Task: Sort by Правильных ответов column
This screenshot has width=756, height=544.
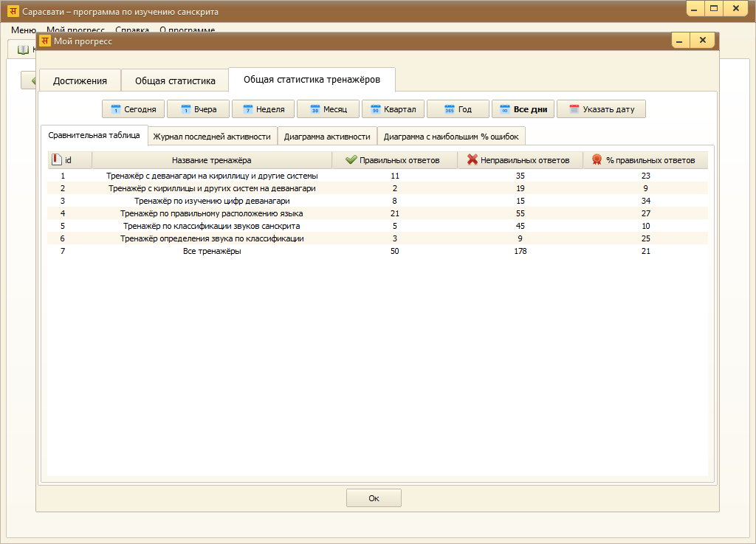Action: 394,160
